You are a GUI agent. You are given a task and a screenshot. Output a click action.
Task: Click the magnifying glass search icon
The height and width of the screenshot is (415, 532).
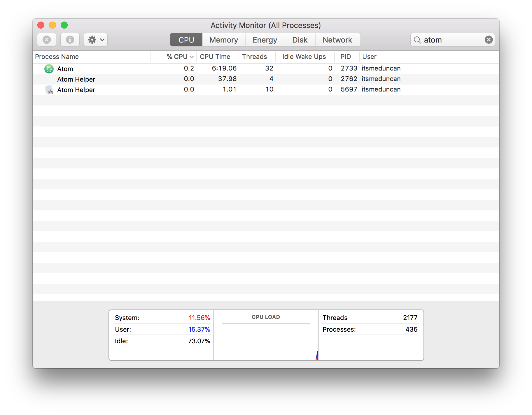click(417, 40)
